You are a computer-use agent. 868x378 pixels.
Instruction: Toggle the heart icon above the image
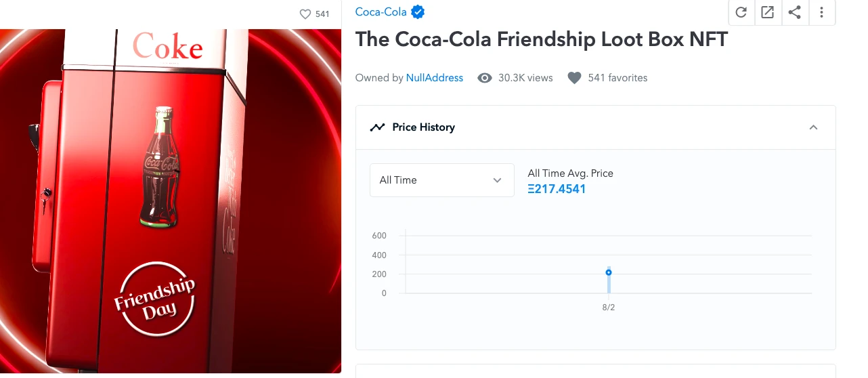pyautogui.click(x=305, y=14)
